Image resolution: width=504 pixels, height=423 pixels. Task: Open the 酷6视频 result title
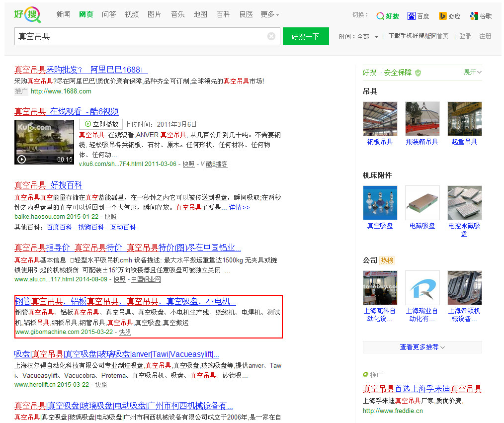click(67, 111)
